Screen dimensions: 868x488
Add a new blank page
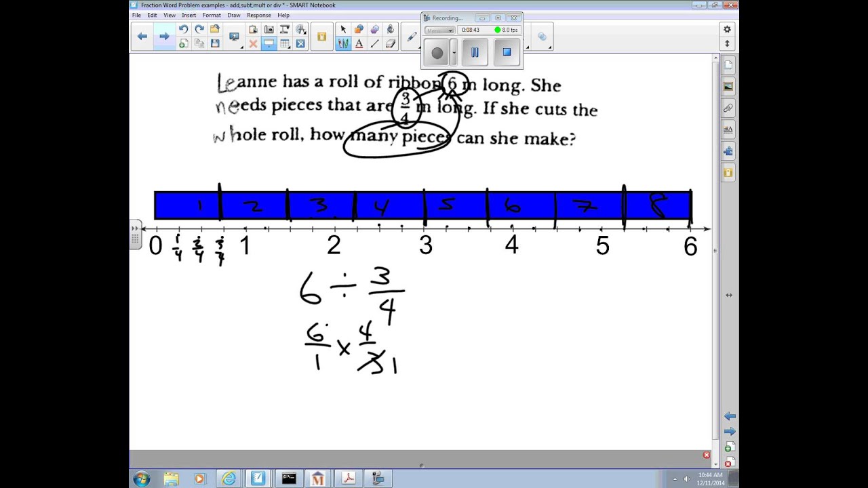(183, 43)
